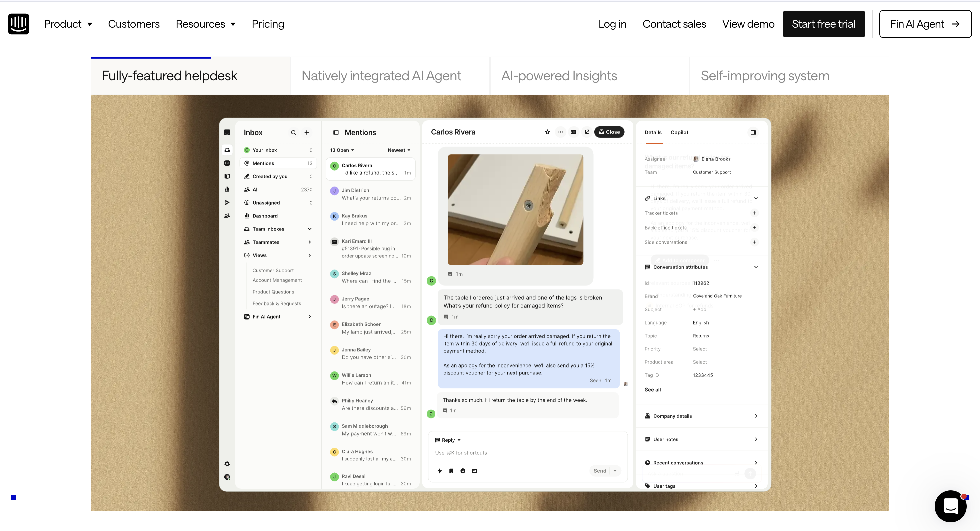Open the Contact sales link
The width and height of the screenshot is (980, 531).
point(674,24)
